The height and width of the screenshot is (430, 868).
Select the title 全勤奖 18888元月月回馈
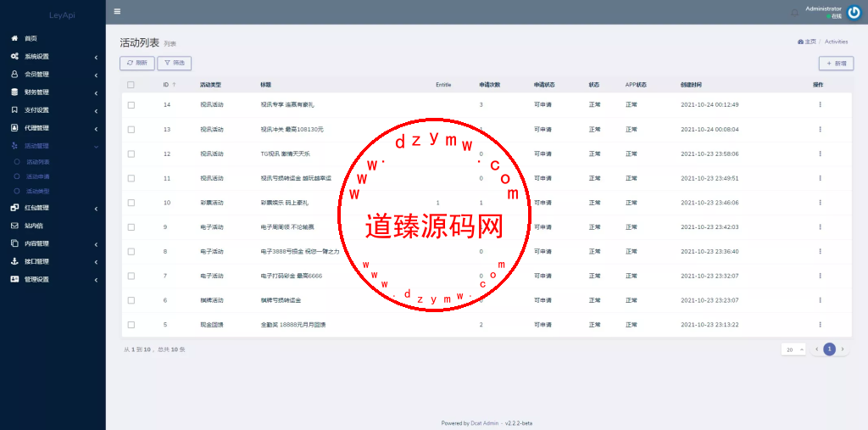coord(292,324)
